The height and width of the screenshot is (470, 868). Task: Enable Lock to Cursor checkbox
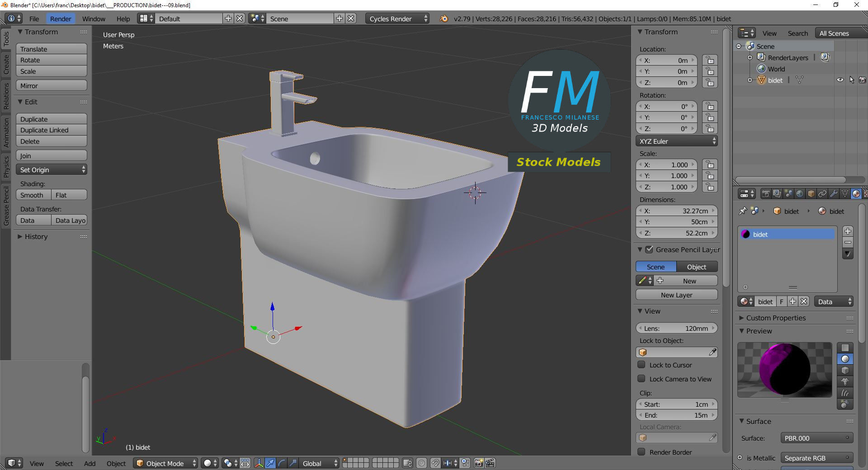pos(641,365)
